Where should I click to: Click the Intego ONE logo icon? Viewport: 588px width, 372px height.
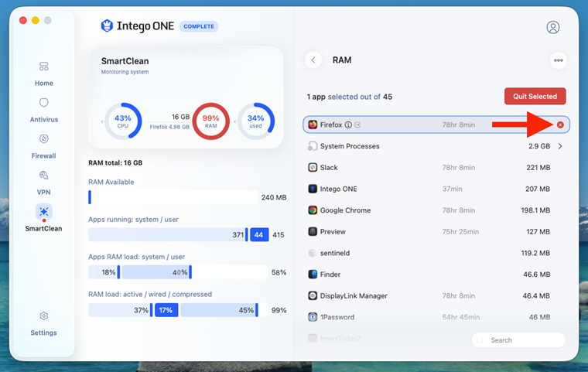(107, 26)
